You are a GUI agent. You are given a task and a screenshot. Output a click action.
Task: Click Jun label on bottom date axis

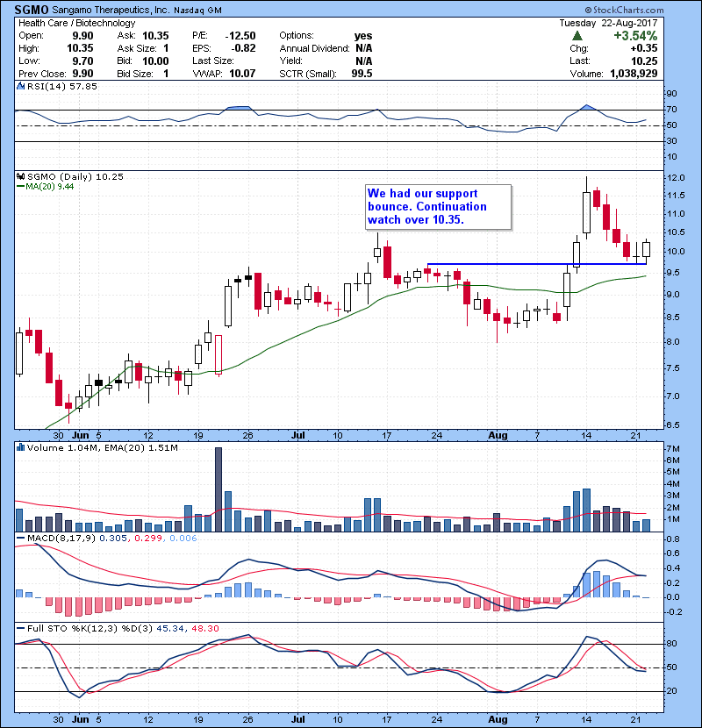[81, 719]
